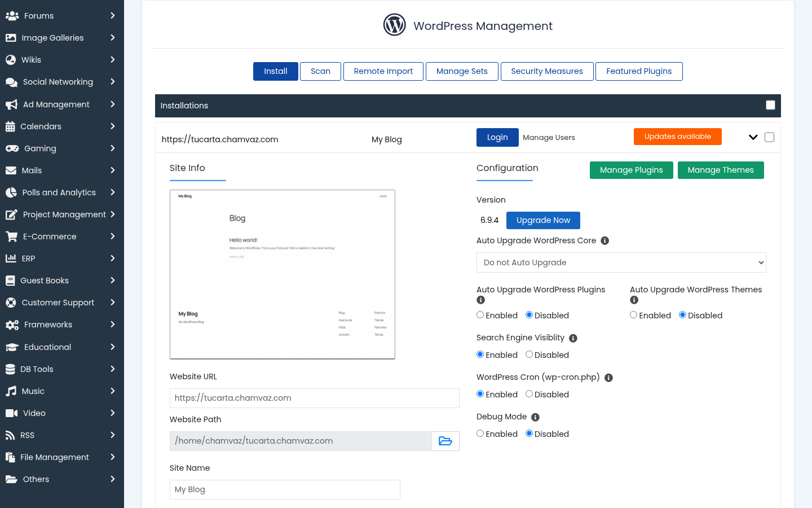This screenshot has height=508, width=812.
Task: Click the E-Commerce cart icon
Action: (x=11, y=237)
